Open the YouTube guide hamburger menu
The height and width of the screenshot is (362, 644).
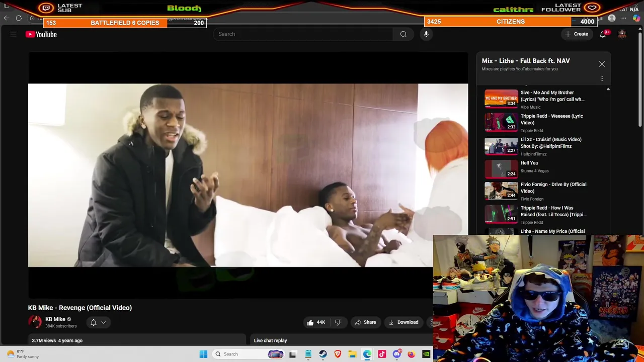14,34
